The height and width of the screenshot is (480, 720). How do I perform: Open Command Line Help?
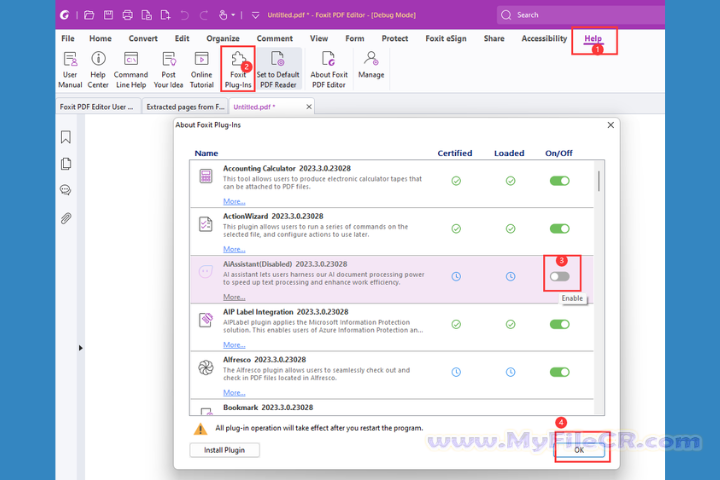coord(131,69)
